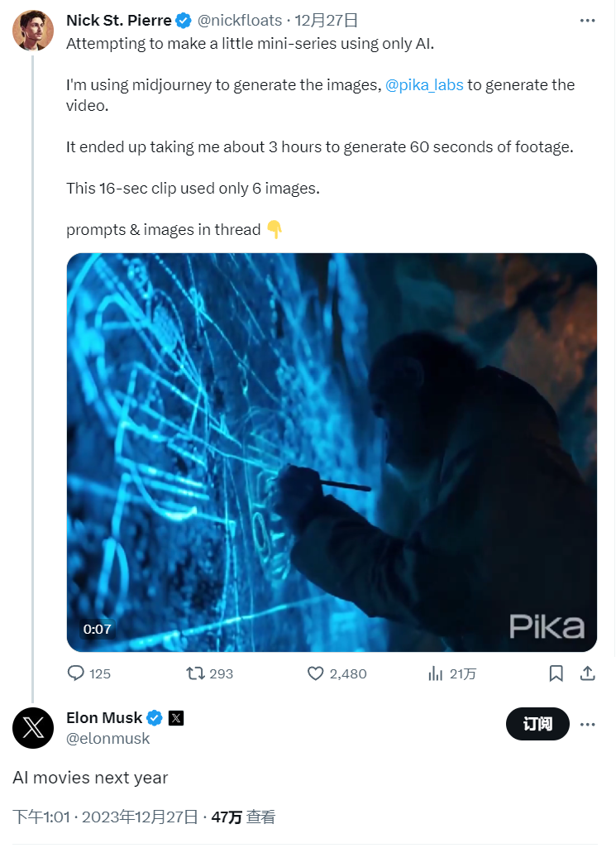Image resolution: width=616 pixels, height=848 pixels.
Task: Bookmark Nick St. Pierre's tweet
Action: tap(556, 673)
